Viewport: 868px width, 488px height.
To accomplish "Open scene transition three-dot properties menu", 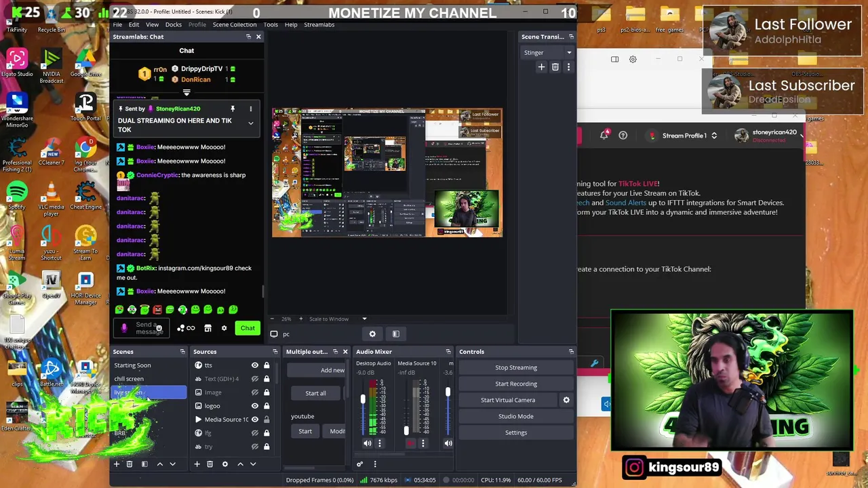I will coord(569,67).
